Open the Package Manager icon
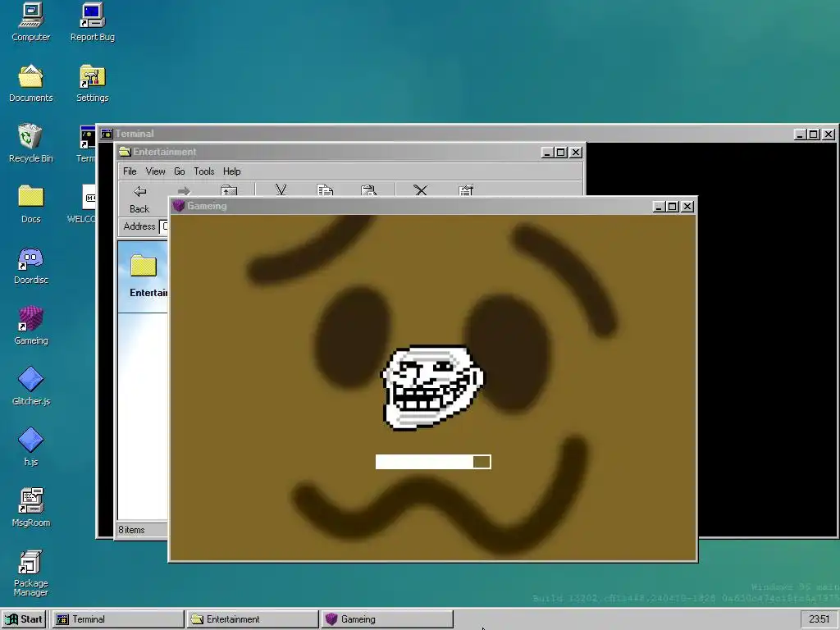840x630 pixels. [x=30, y=573]
